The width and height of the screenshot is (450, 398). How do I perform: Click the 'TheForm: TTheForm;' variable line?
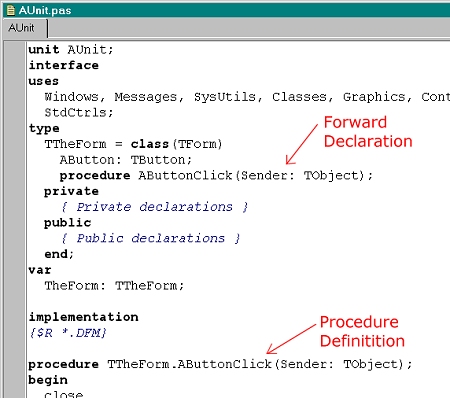point(114,286)
